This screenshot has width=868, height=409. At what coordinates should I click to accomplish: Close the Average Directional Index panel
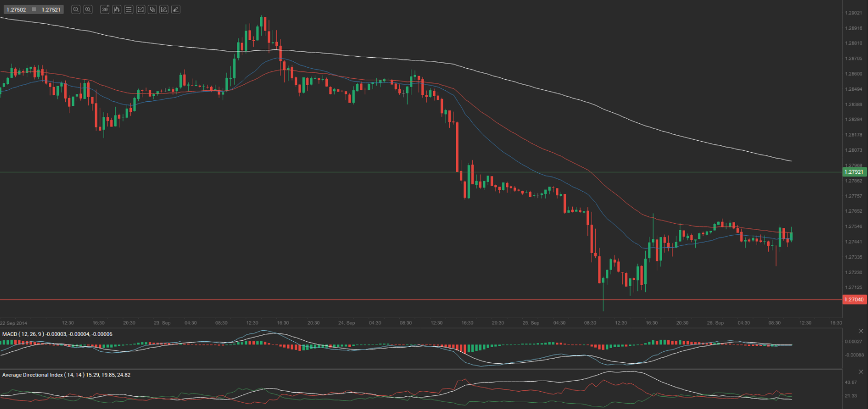(861, 372)
